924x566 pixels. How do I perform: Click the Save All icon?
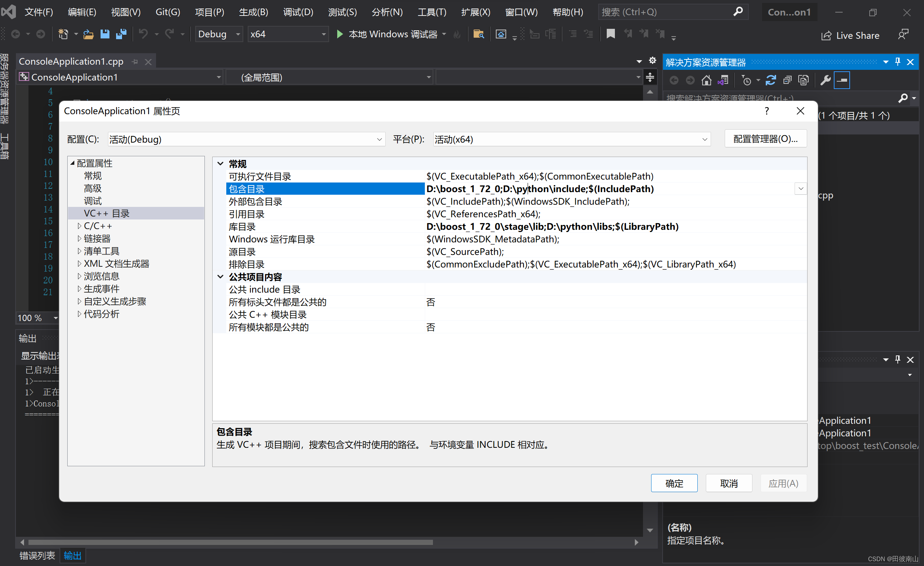[x=121, y=34]
